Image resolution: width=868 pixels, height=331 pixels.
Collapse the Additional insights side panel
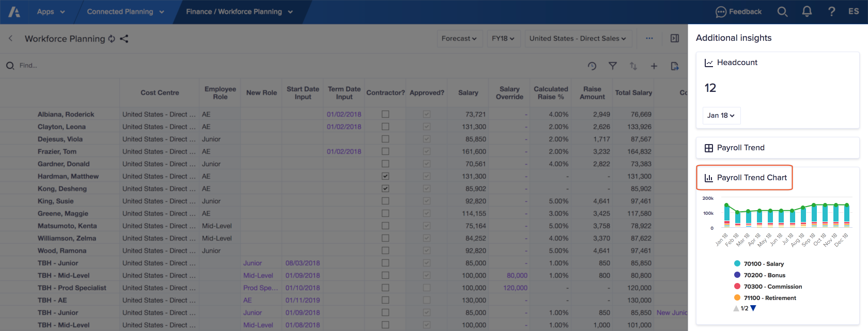click(x=675, y=38)
